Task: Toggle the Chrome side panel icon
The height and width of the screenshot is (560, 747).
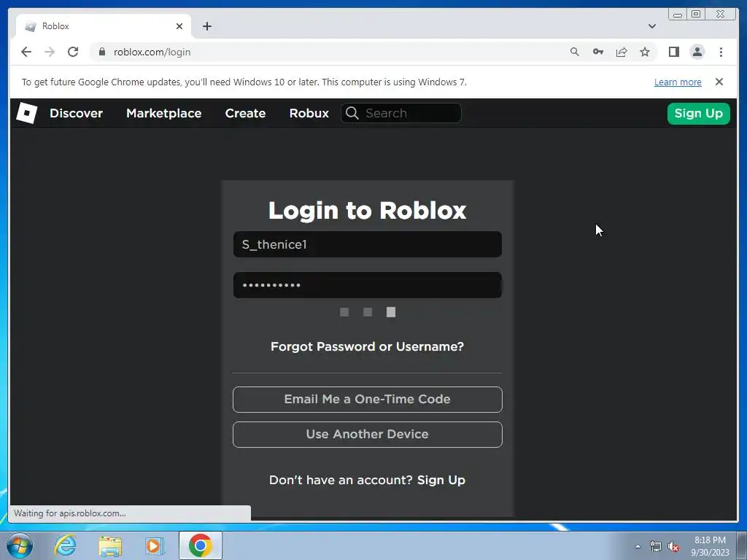Action: coord(673,52)
